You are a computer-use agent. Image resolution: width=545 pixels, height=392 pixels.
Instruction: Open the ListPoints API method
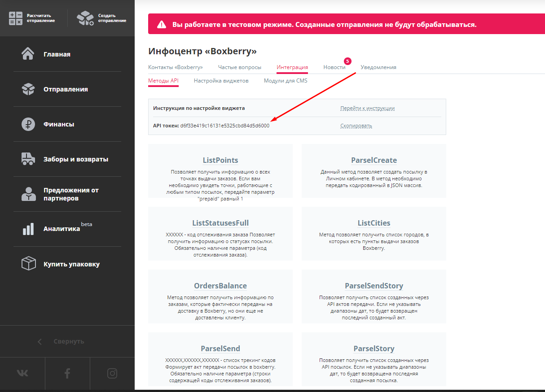[220, 160]
